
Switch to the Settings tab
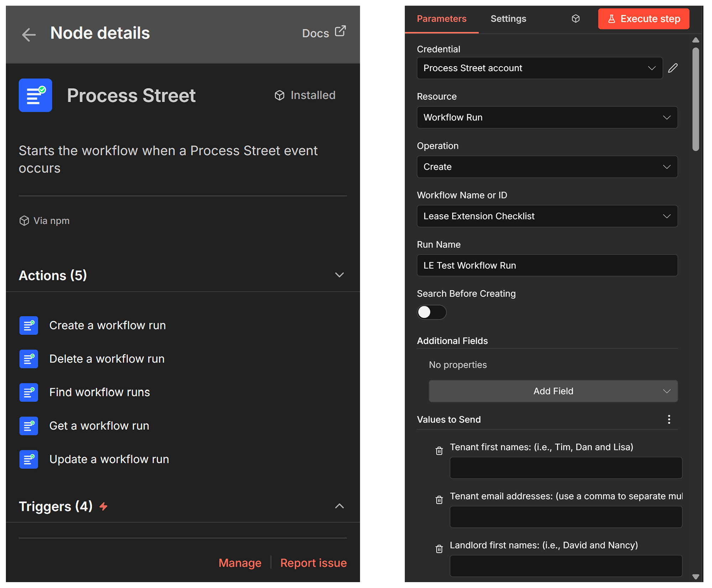(x=508, y=19)
